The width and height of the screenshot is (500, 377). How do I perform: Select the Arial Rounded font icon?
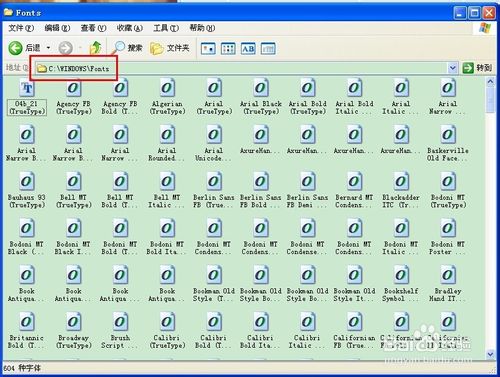point(167,135)
